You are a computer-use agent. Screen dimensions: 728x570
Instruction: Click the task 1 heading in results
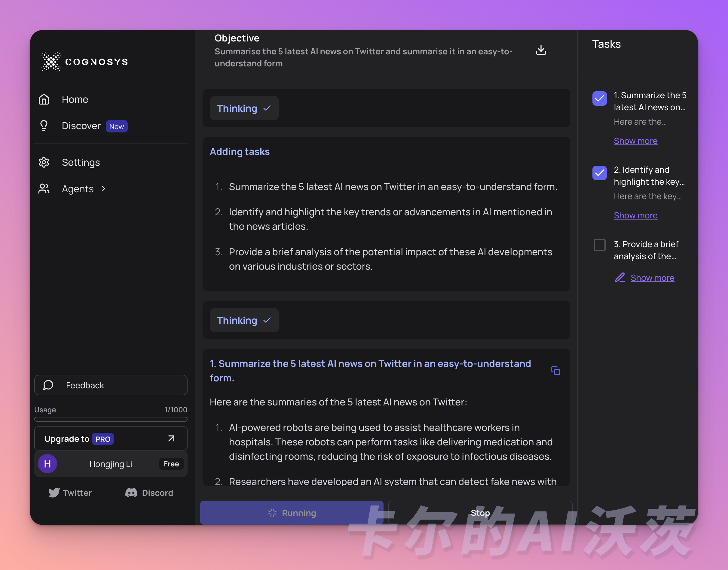click(x=370, y=370)
